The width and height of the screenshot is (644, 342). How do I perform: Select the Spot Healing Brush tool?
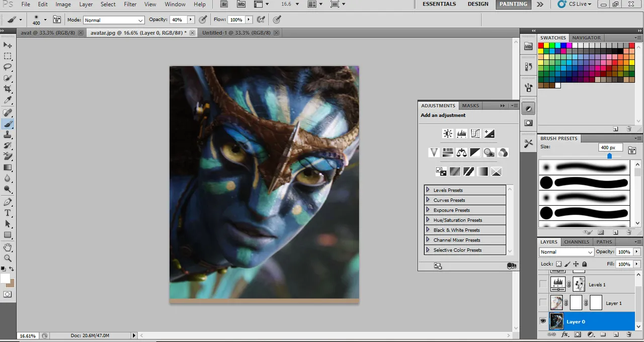[x=8, y=113]
